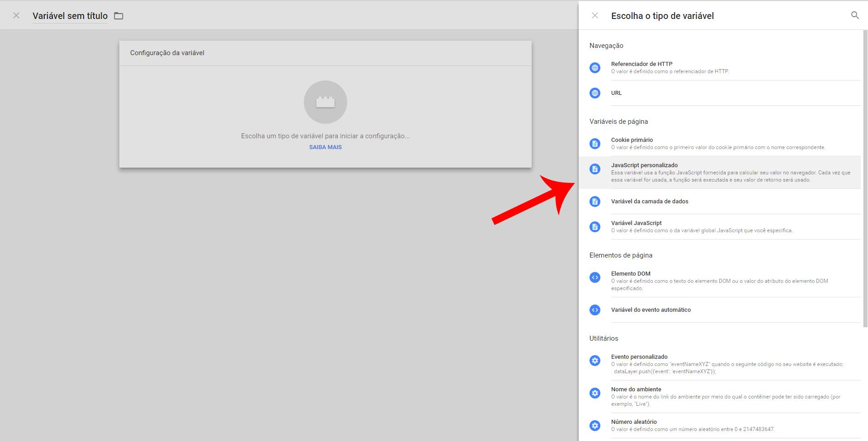Click the folder icon beside variable title
Screen dimensions: 868x441
[118, 16]
